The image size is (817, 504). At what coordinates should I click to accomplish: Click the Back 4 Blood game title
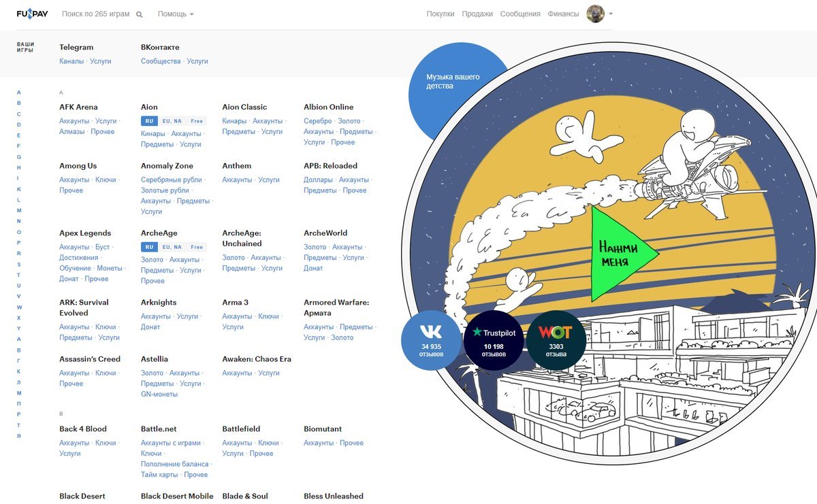pos(83,429)
